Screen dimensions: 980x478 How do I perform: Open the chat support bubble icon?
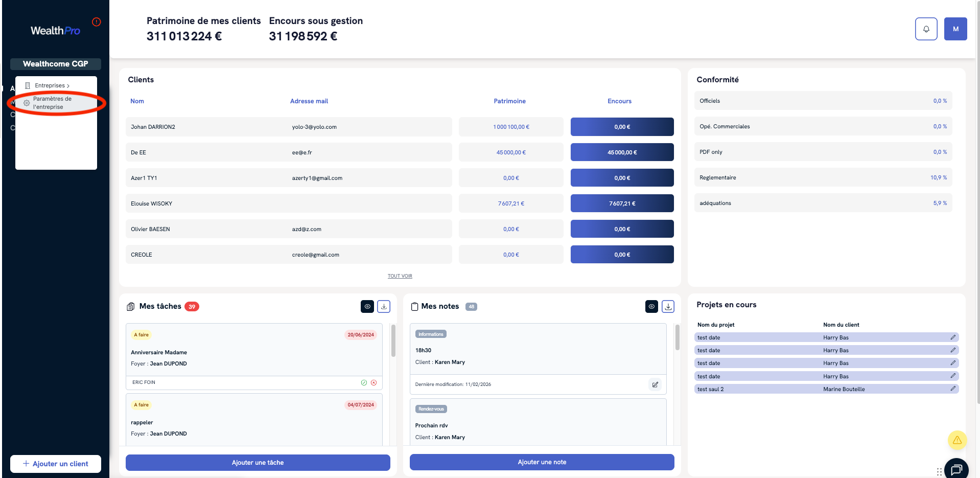click(x=956, y=469)
